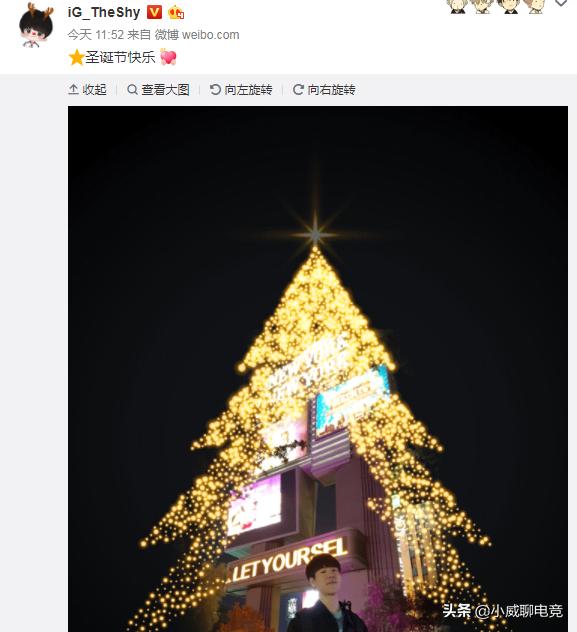Click the Christmas tree photo
577x632 pixels.
[318, 369]
